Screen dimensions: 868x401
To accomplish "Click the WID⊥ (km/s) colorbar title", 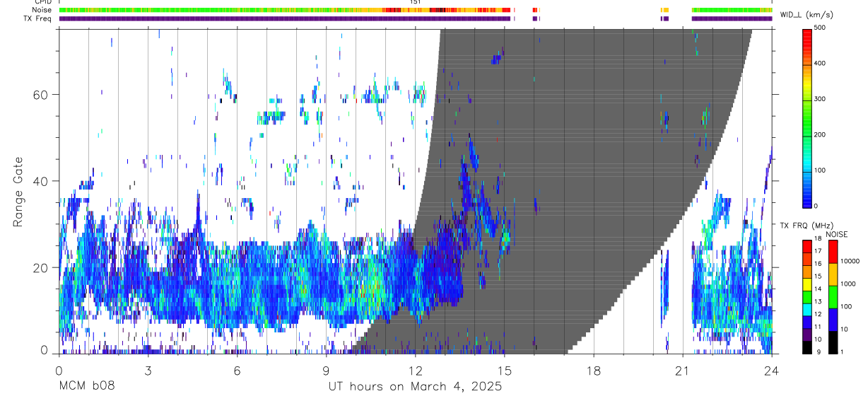I will [807, 14].
